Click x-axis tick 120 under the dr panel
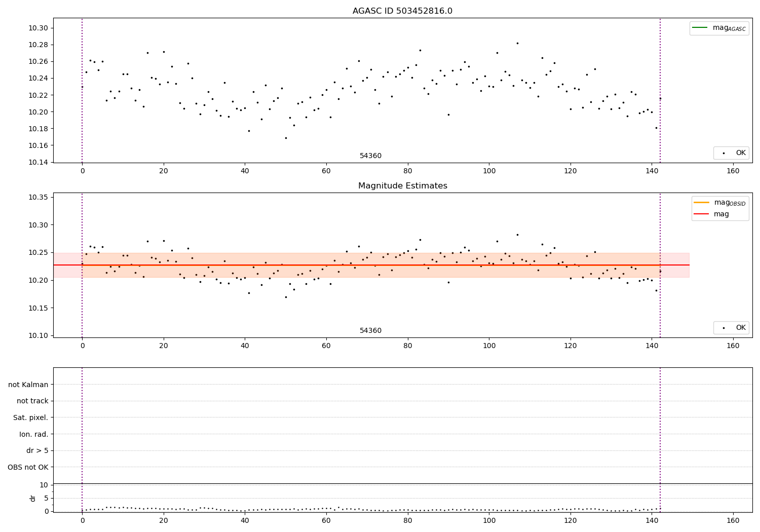 click(x=571, y=520)
